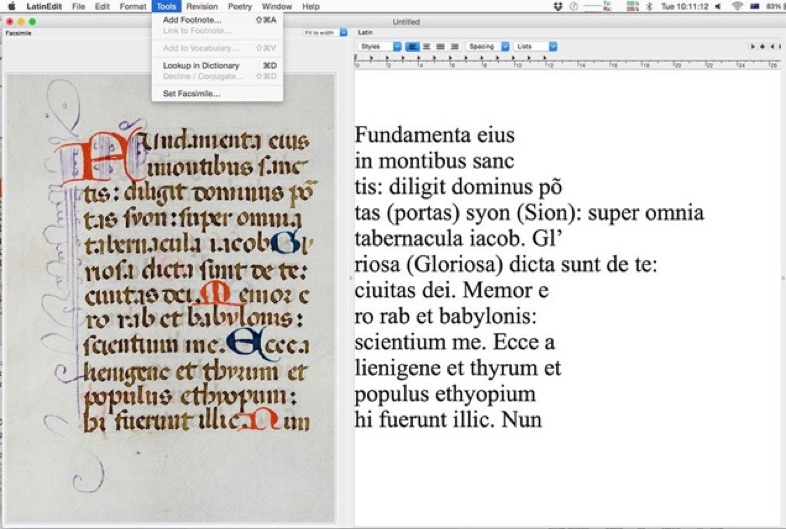Click the tab stop marker at ruler 12
Image resolution: width=786 pixels, height=529 pixels.
pyautogui.click(x=545, y=59)
